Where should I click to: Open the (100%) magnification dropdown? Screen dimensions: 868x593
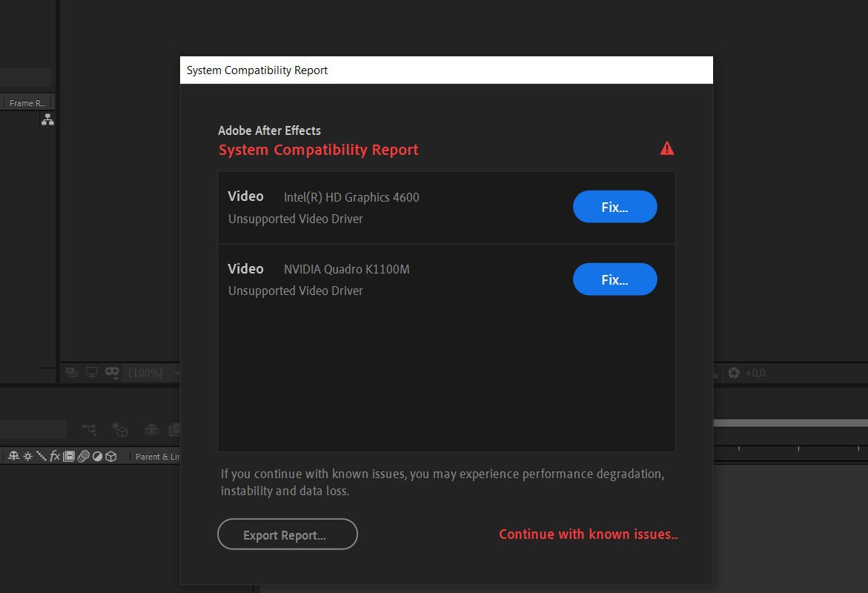152,373
